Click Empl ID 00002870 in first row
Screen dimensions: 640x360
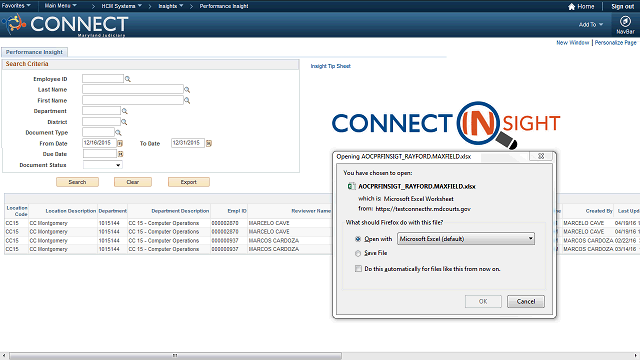225,223
